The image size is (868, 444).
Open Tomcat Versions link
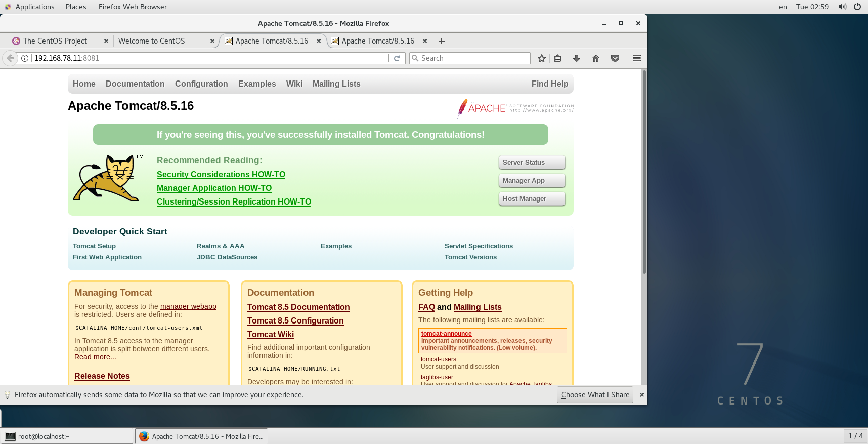coord(470,257)
